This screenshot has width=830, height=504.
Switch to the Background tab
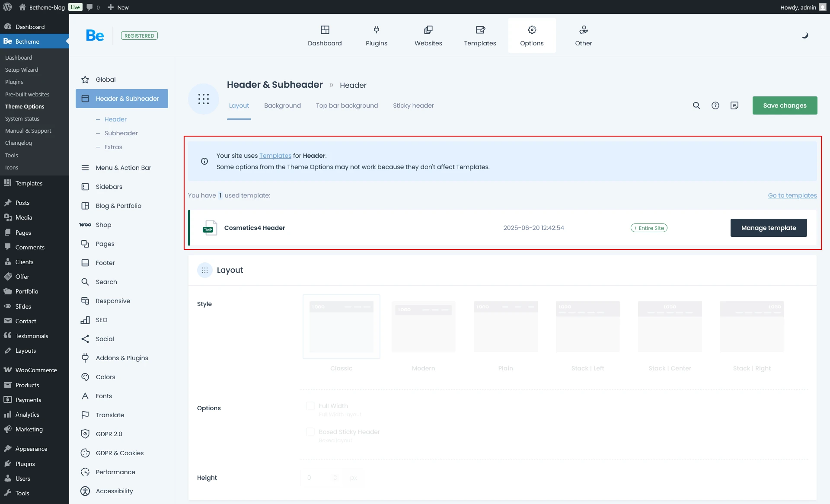[x=282, y=105]
